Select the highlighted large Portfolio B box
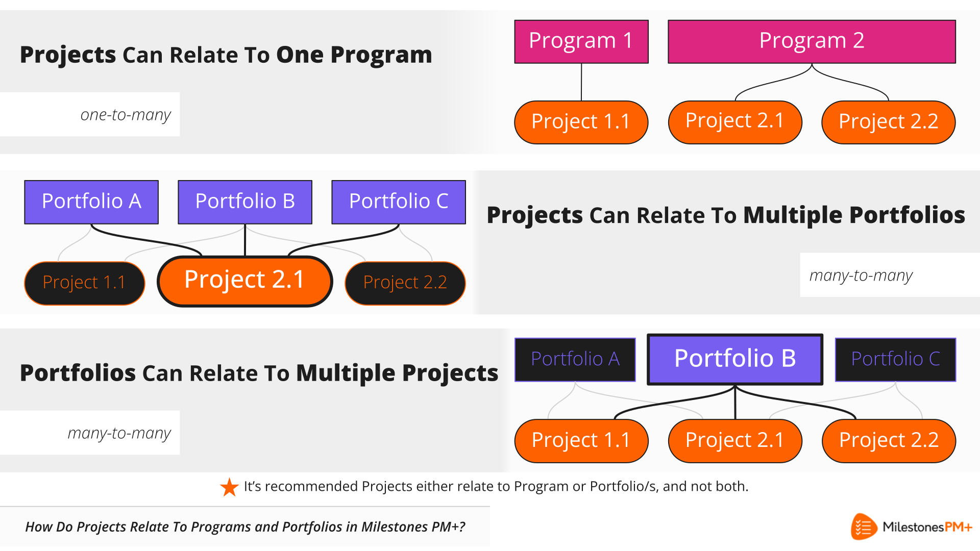The width and height of the screenshot is (980, 551). pos(735,359)
